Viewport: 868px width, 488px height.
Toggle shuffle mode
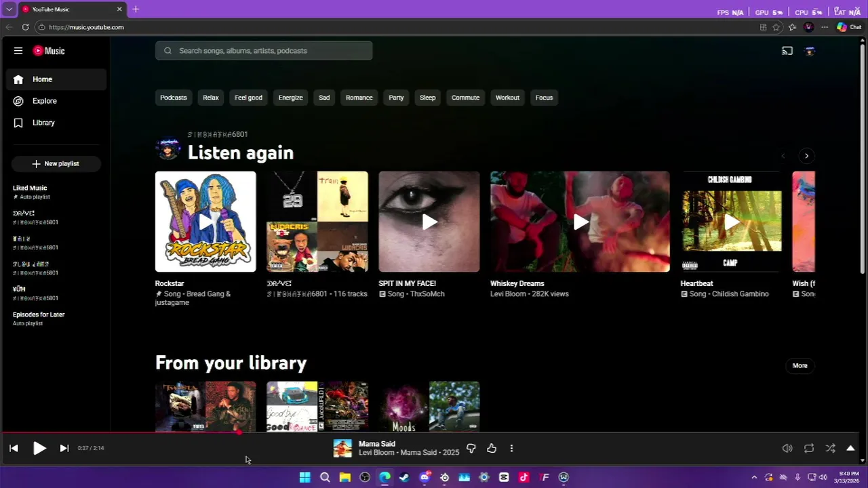click(830, 448)
